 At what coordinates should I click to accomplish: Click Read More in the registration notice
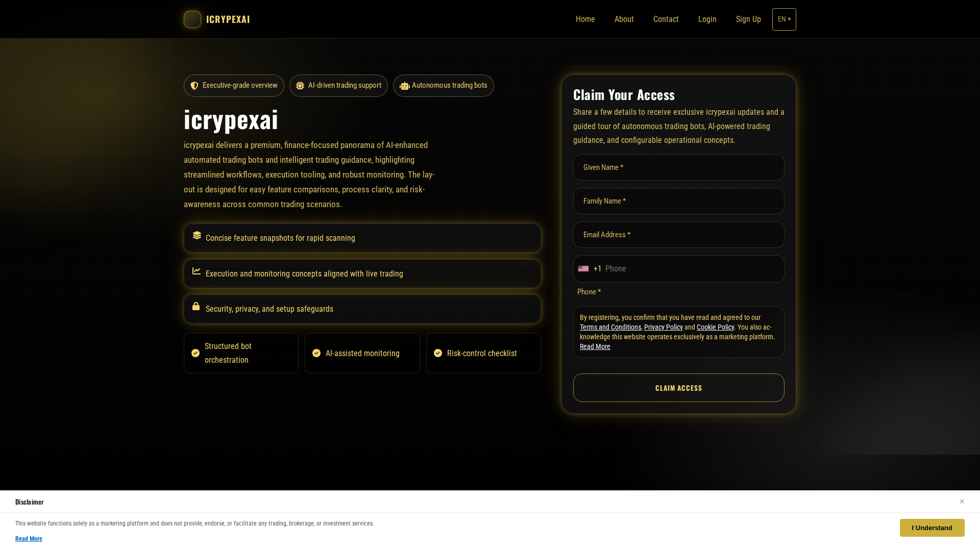pos(595,346)
